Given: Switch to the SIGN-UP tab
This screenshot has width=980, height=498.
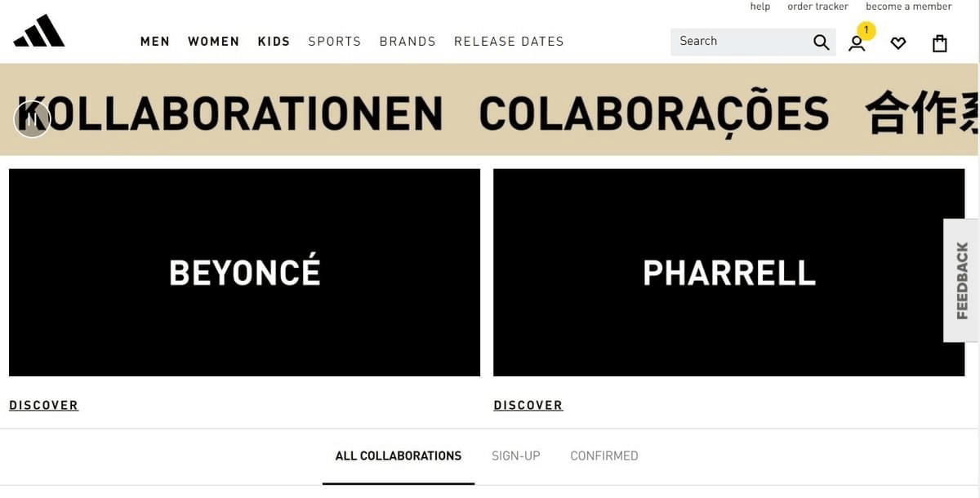Looking at the screenshot, I should click(x=515, y=456).
